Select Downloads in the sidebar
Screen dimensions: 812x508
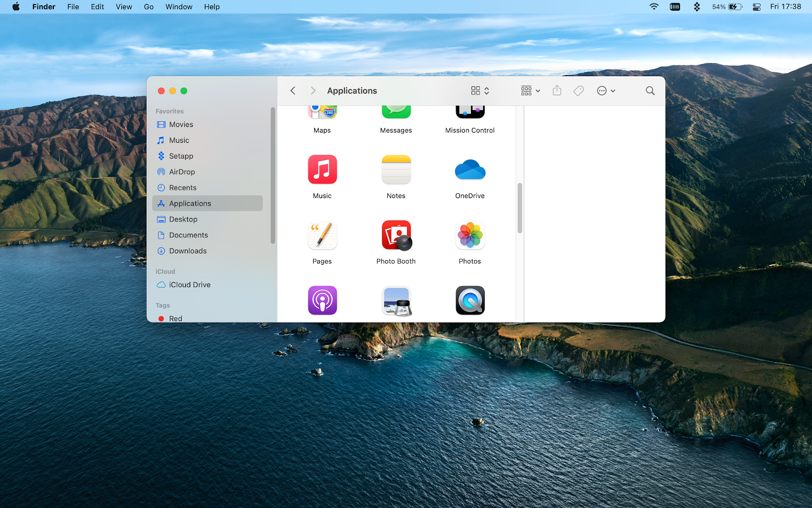click(x=208, y=250)
